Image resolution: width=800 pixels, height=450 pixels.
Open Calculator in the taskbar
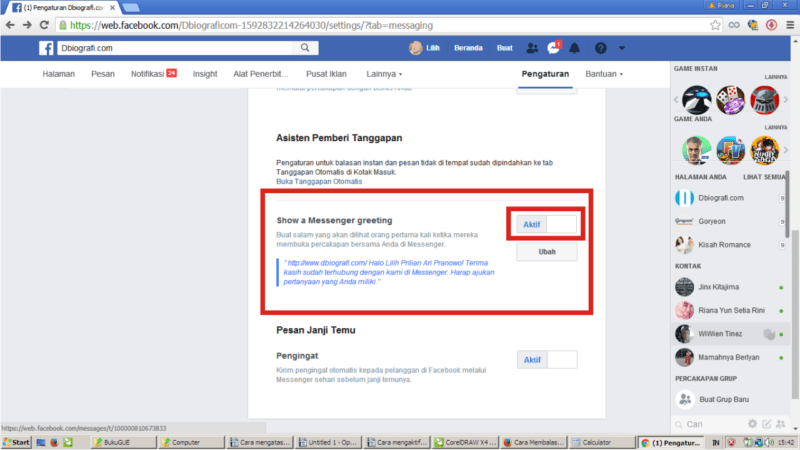coord(602,442)
